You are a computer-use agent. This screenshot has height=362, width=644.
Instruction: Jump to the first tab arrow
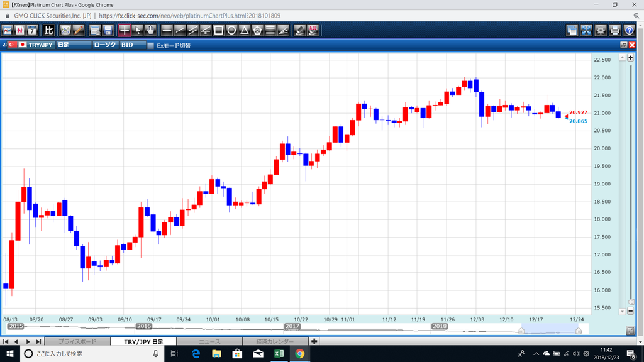pos(6,341)
